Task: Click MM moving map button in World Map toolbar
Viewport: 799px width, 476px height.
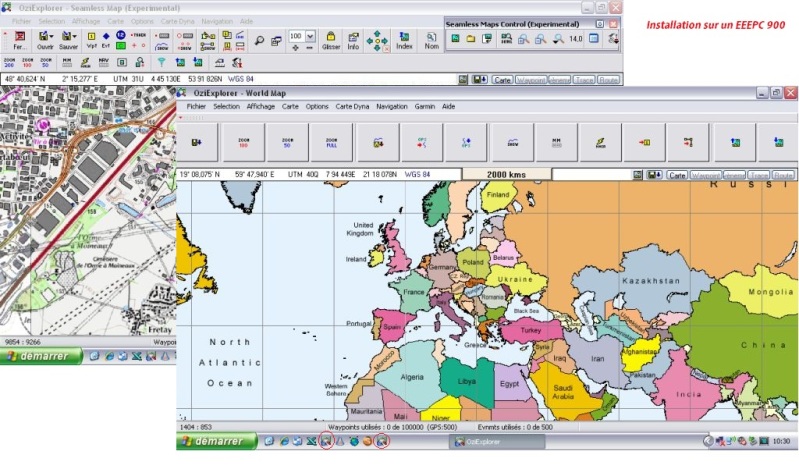Action: pos(556,143)
